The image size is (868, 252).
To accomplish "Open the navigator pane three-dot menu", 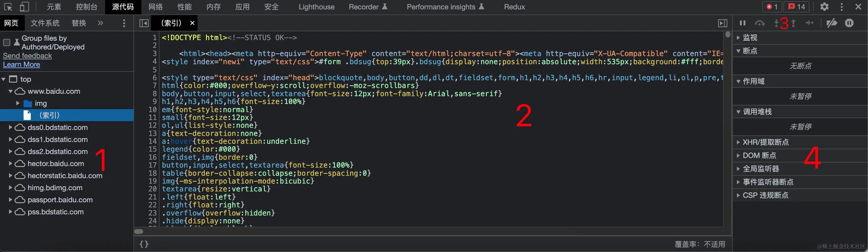I will pos(124,23).
